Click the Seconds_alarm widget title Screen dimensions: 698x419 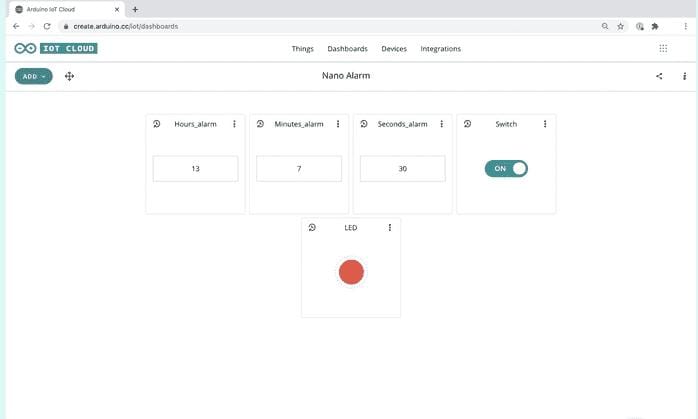click(402, 124)
